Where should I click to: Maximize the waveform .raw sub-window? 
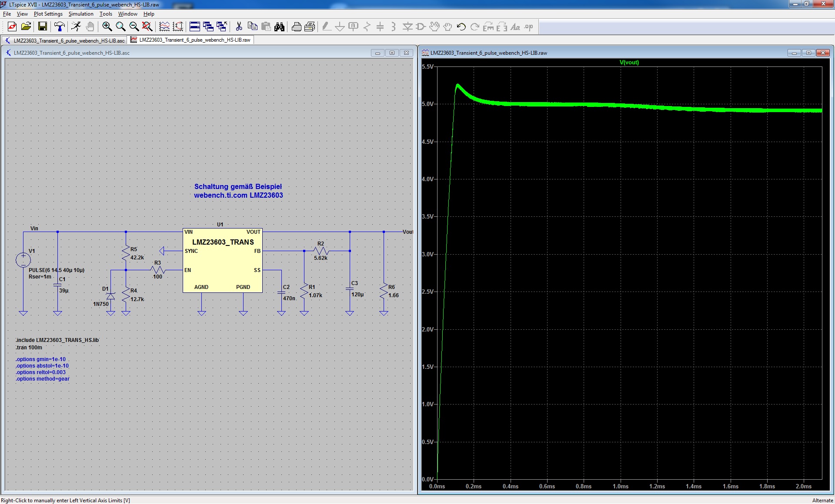(808, 53)
